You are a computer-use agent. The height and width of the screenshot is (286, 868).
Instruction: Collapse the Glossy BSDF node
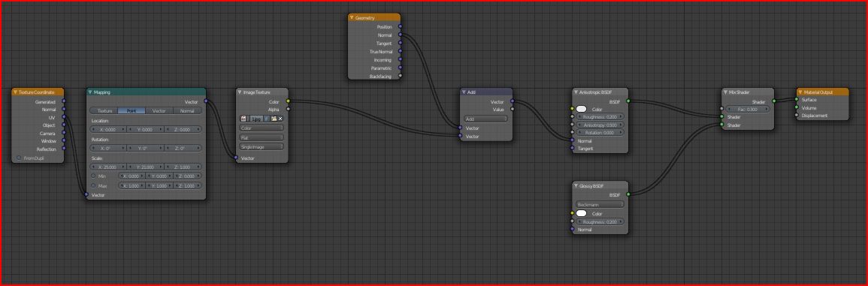pyautogui.click(x=576, y=186)
